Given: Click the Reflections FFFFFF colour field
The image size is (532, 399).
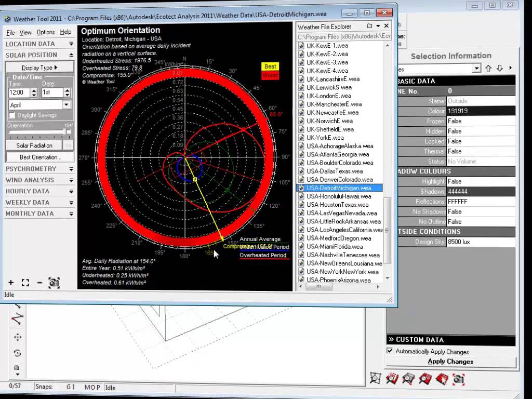Looking at the screenshot, I should tap(481, 202).
